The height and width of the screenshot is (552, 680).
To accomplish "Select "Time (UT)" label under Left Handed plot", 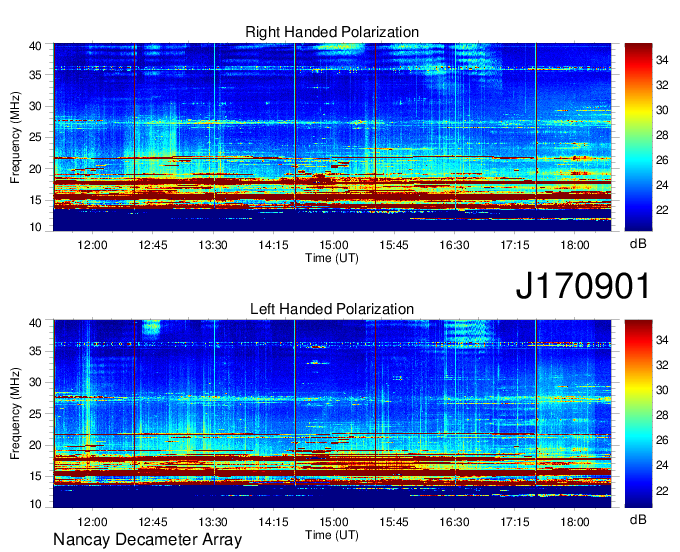I will (x=332, y=535).
